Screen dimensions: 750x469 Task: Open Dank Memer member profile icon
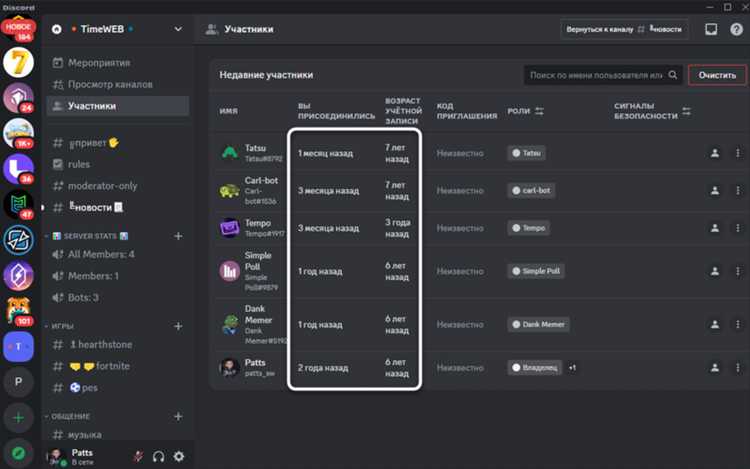coord(715,325)
